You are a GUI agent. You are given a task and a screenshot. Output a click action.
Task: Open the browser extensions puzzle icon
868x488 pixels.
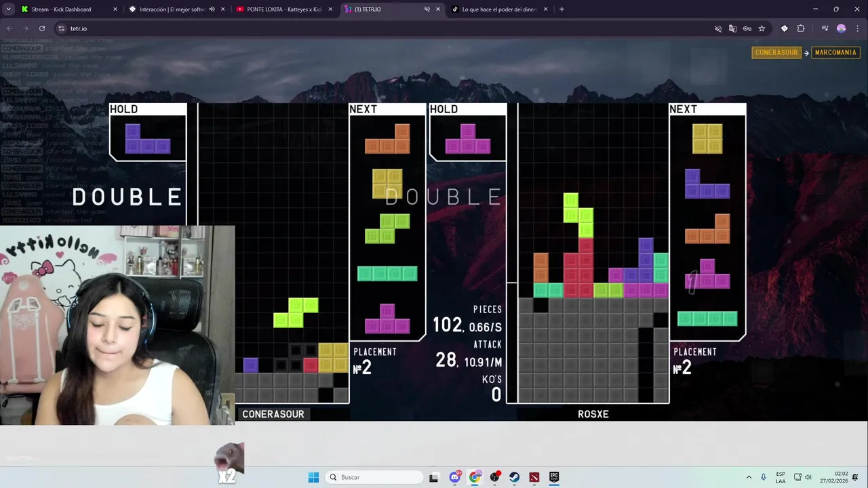(x=801, y=28)
